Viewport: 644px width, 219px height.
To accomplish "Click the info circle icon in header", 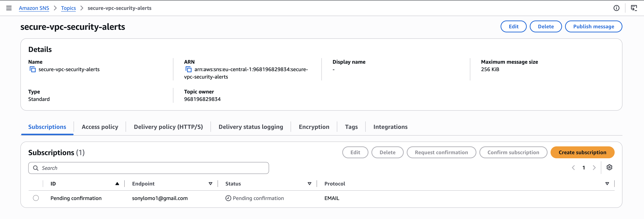I will (617, 8).
